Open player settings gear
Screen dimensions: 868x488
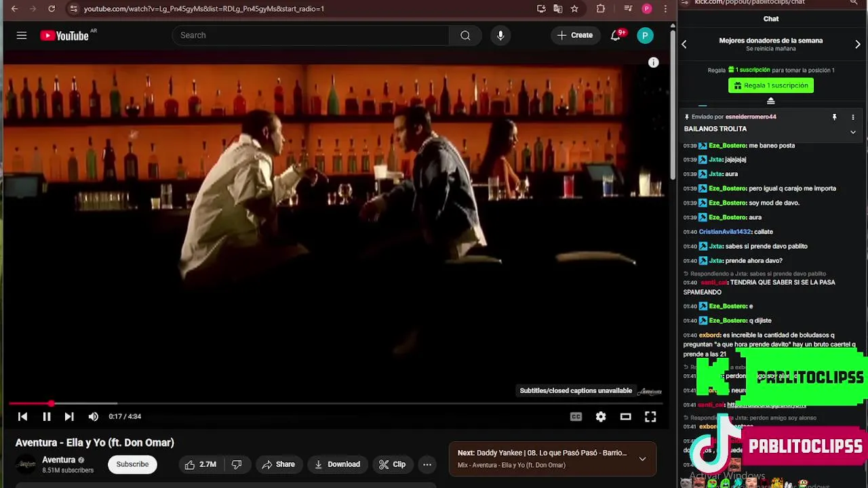[x=601, y=417]
